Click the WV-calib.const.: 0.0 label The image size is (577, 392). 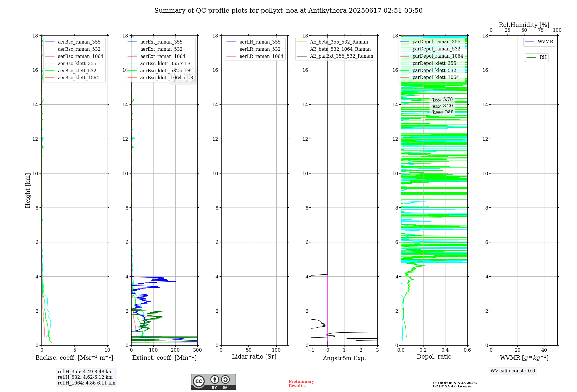pyautogui.click(x=513, y=371)
